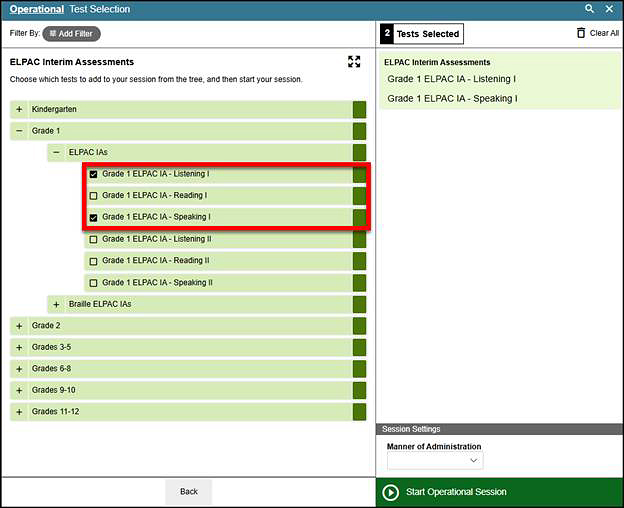This screenshot has width=624, height=508.
Task: Click green block at end of Grades 9-10 row
Action: click(359, 390)
